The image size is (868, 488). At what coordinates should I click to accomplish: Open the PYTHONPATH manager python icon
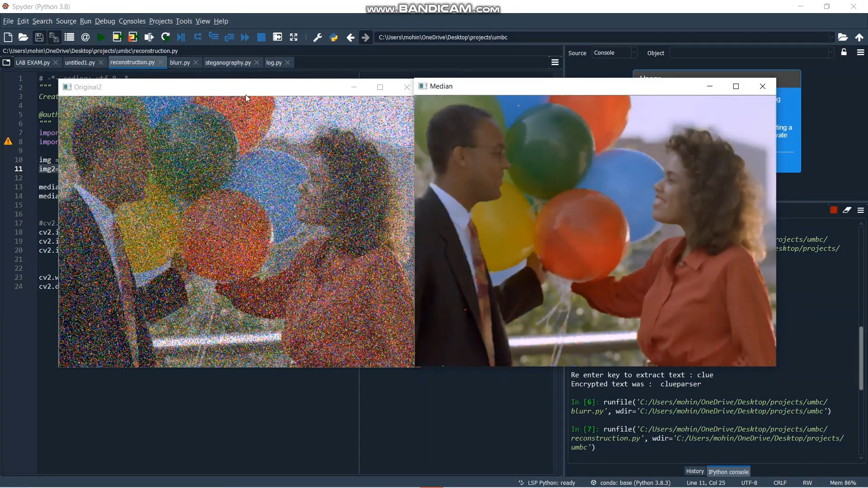tap(334, 38)
